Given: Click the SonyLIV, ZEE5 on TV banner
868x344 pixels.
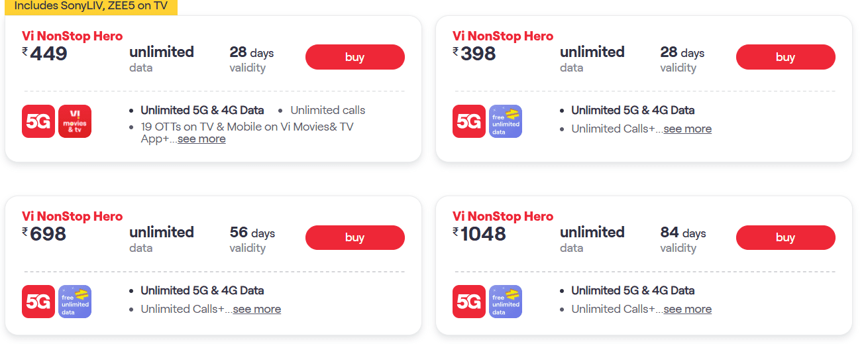Looking at the screenshot, I should [x=91, y=6].
